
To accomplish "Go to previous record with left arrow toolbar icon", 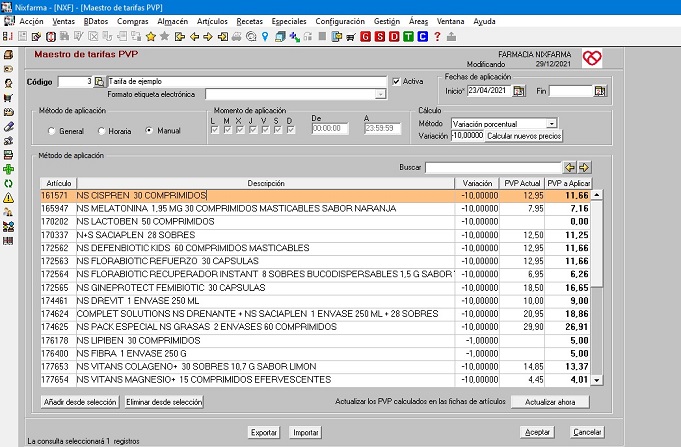I will point(194,37).
